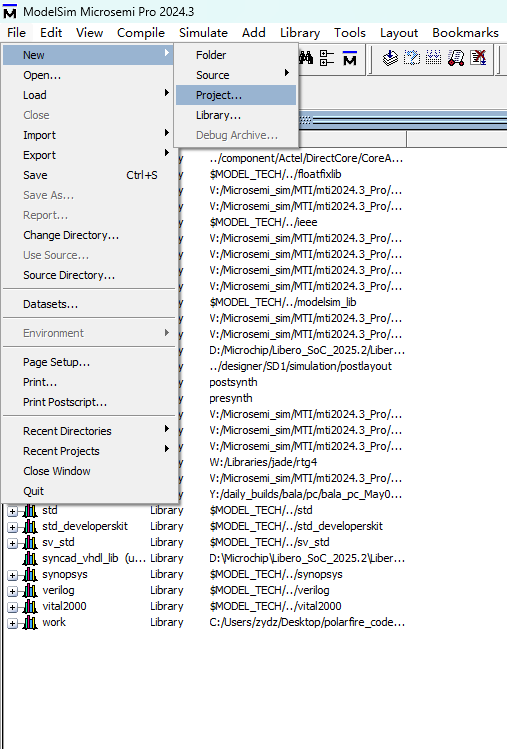
Task: Click the Compile stack icon with arrow
Action: 390,58
